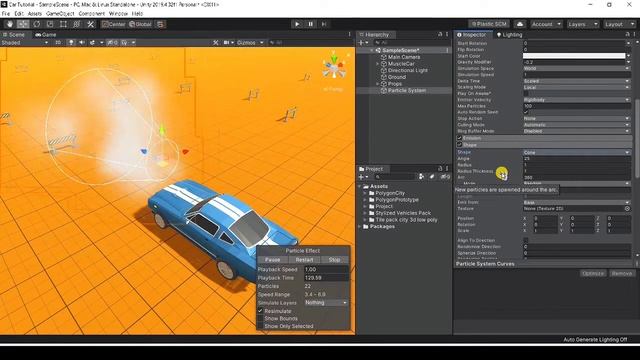The height and width of the screenshot is (360, 640).
Task: Select the Rotate tool
Action: (x=36, y=24)
